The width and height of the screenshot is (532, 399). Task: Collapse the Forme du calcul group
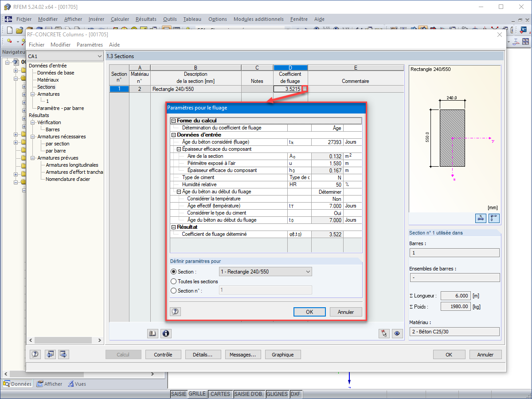(x=173, y=121)
